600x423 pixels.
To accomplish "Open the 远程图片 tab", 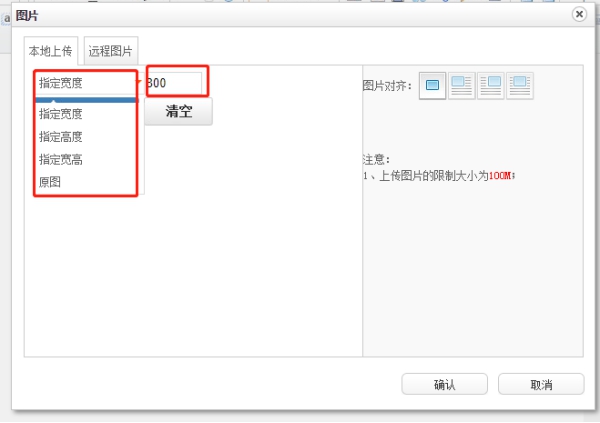I will coord(111,50).
